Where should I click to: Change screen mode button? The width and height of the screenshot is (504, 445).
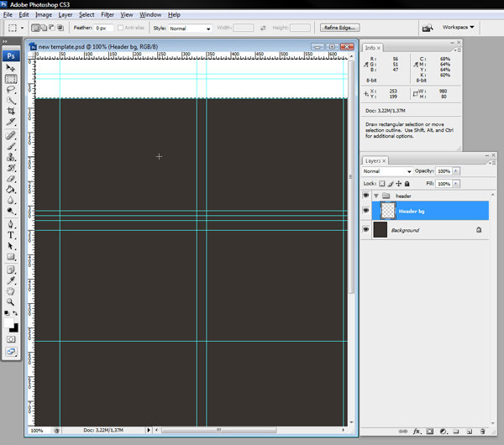11,352
